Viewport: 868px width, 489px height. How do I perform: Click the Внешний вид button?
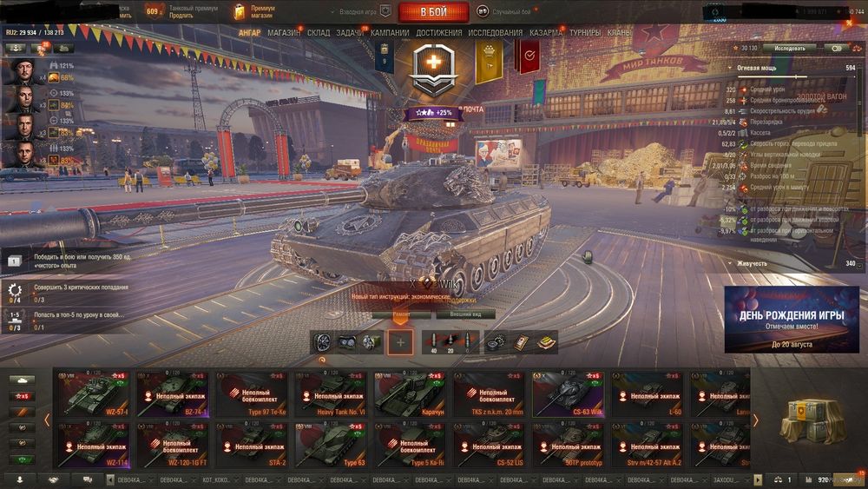(x=465, y=314)
